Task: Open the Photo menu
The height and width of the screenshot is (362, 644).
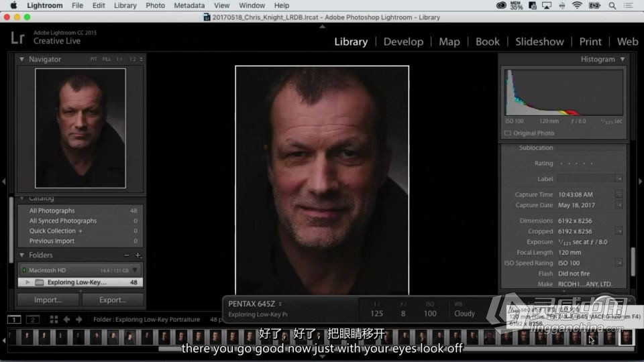Action: click(155, 5)
